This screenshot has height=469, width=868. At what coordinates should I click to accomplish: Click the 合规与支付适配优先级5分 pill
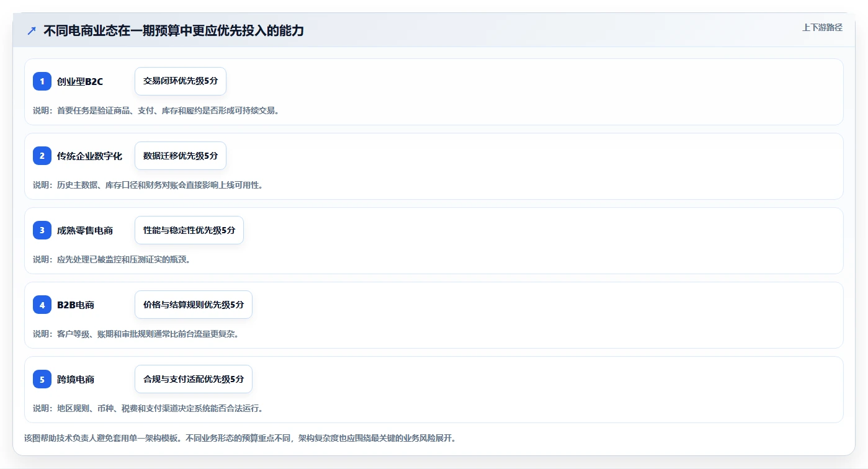click(x=194, y=379)
